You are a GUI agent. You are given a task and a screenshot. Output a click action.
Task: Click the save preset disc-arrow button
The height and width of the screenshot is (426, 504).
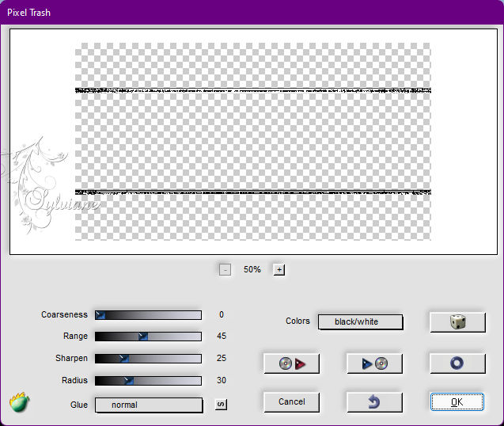[291, 363]
